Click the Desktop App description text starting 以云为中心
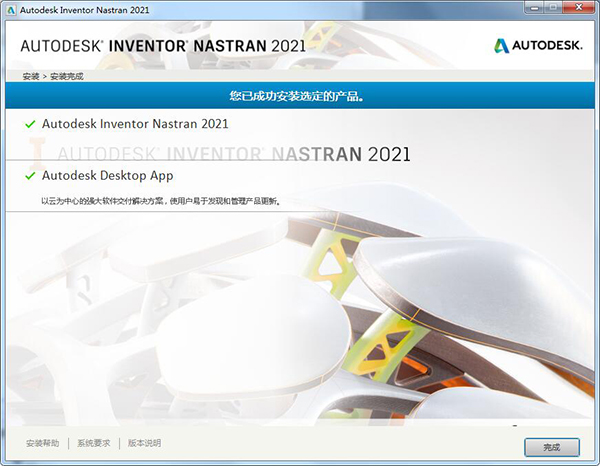 click(x=161, y=201)
